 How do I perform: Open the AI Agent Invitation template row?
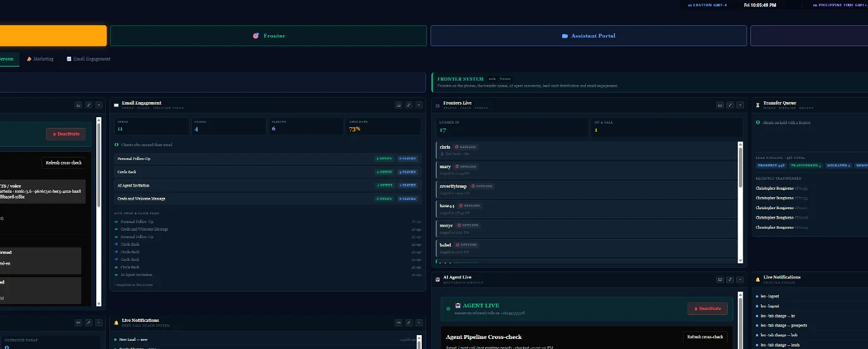coord(268,185)
